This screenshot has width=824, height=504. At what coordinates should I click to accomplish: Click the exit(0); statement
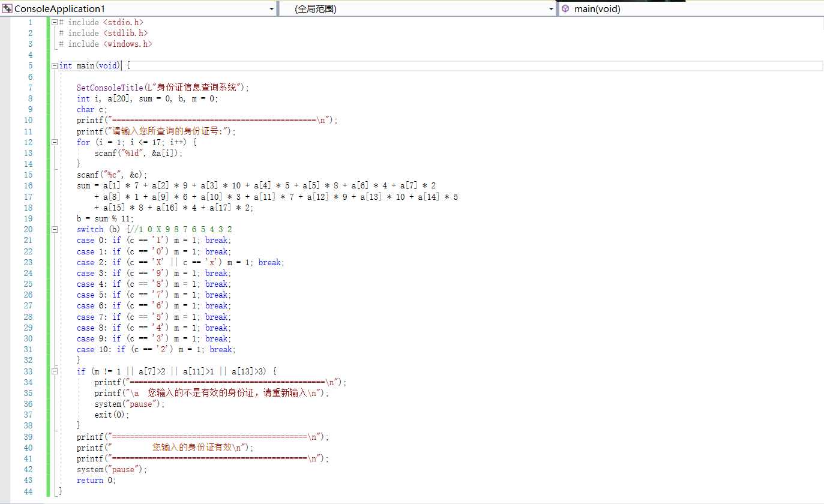pyautogui.click(x=112, y=415)
